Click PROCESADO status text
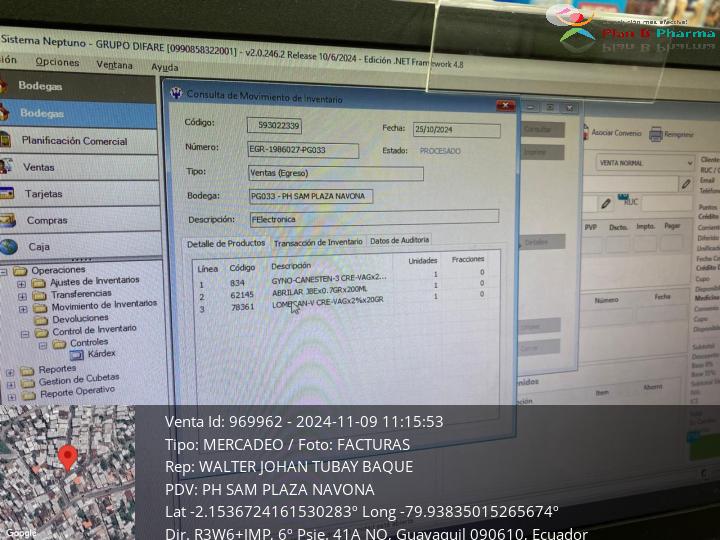 click(439, 151)
